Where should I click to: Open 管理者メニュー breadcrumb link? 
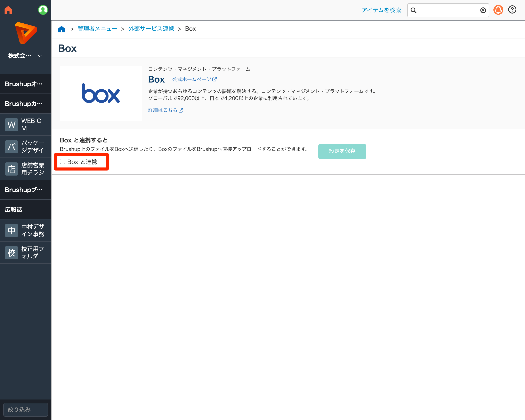coord(97,29)
